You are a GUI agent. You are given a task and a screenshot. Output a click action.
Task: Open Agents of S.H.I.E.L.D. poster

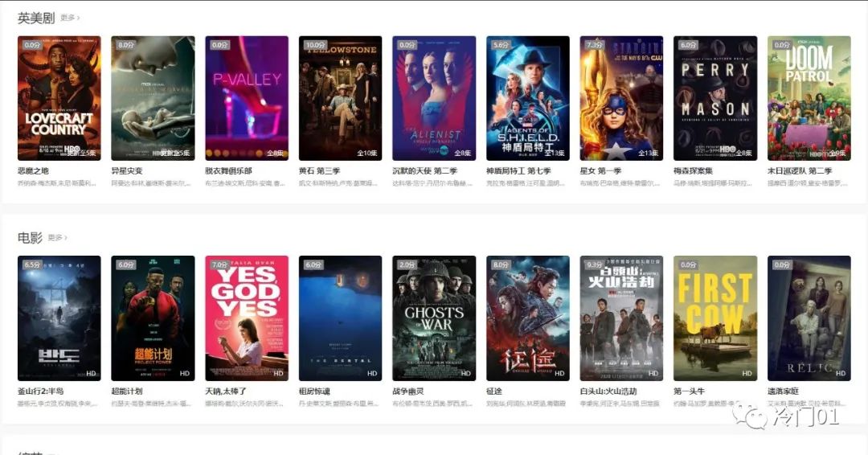[528, 99]
